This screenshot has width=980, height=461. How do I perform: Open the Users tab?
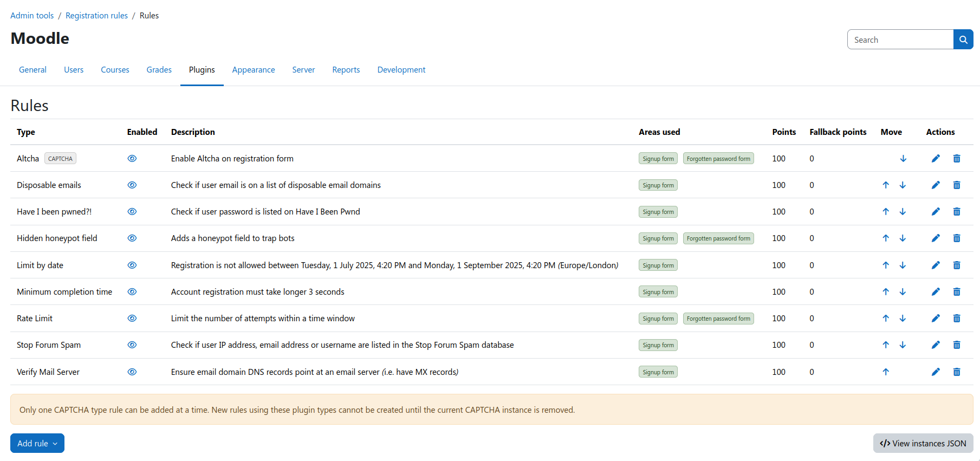(74, 70)
